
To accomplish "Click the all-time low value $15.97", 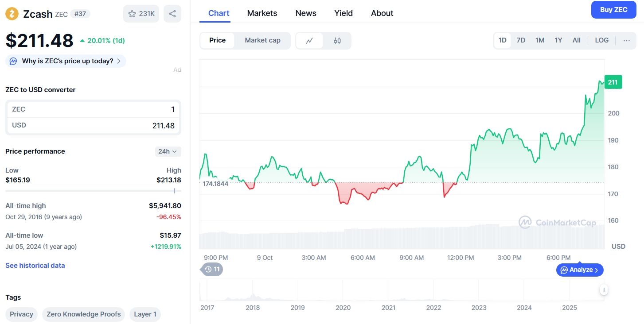I will (171, 235).
